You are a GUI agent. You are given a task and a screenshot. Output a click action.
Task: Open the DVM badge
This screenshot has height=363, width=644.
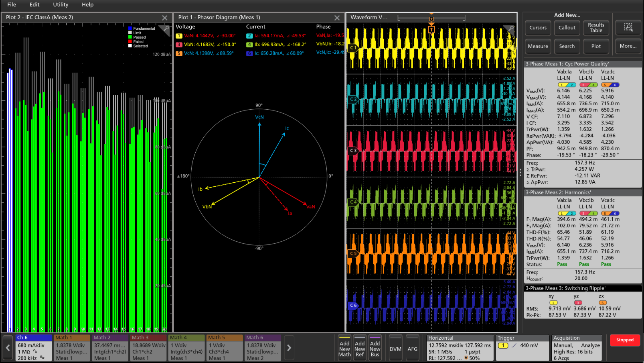tap(395, 348)
